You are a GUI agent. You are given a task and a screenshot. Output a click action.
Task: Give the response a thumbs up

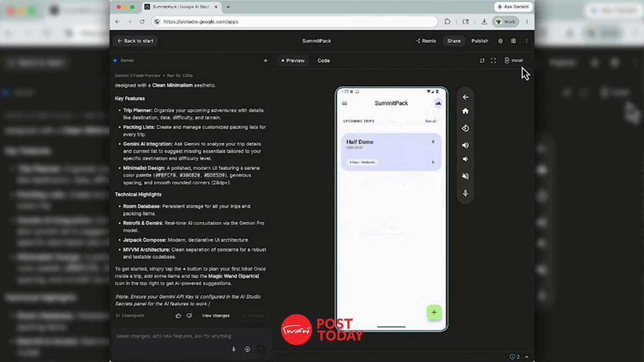tap(178, 316)
